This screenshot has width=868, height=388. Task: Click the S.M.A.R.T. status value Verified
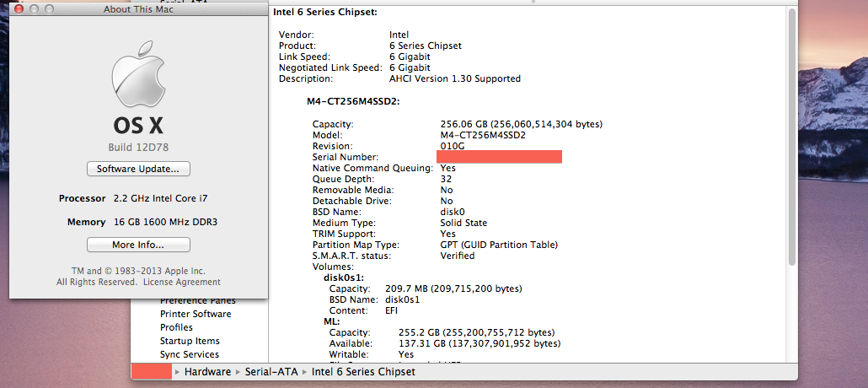pyautogui.click(x=458, y=256)
